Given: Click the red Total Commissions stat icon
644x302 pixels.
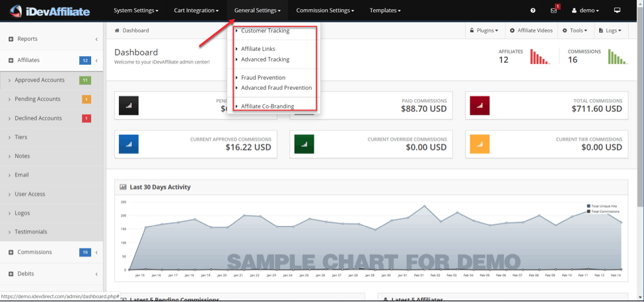Looking at the screenshot, I should (480, 106).
